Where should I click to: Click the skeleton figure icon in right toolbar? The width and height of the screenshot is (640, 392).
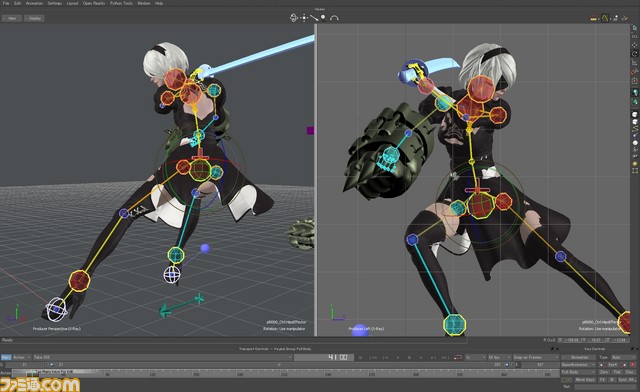[635, 149]
